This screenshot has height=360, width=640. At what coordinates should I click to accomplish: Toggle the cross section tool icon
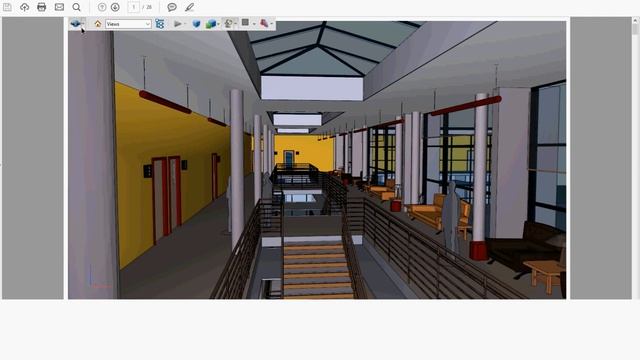(264, 23)
